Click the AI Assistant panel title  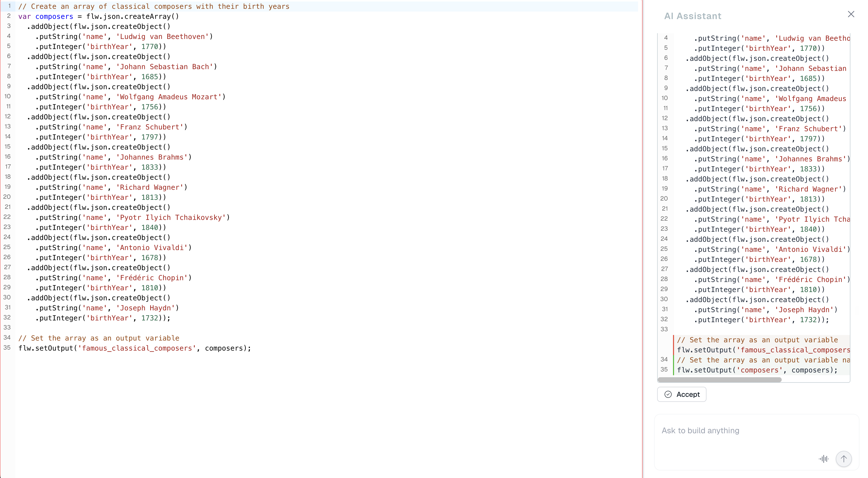point(692,16)
